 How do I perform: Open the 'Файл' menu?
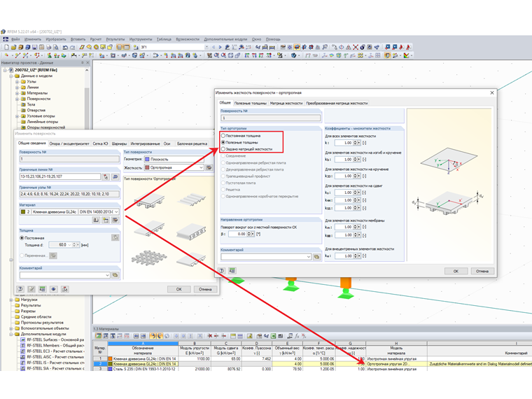click(x=15, y=39)
